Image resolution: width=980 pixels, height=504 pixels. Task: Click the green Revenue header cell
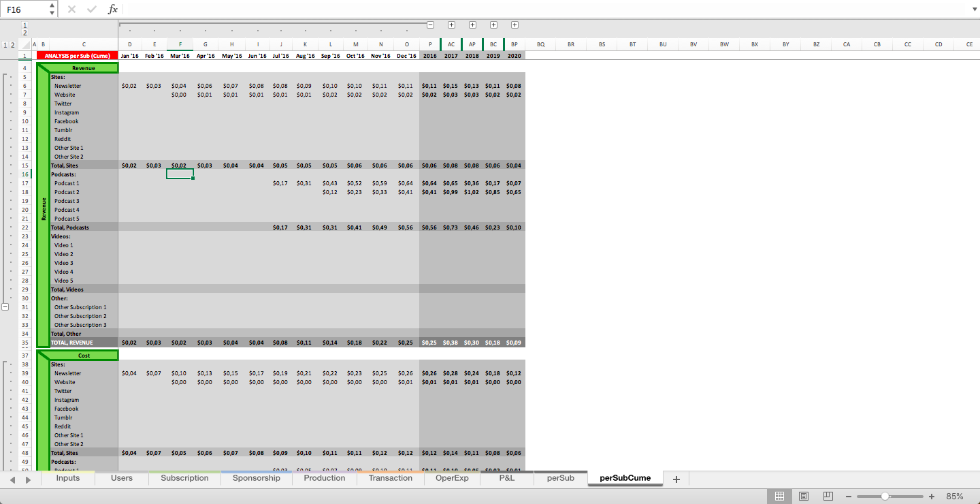(x=84, y=68)
